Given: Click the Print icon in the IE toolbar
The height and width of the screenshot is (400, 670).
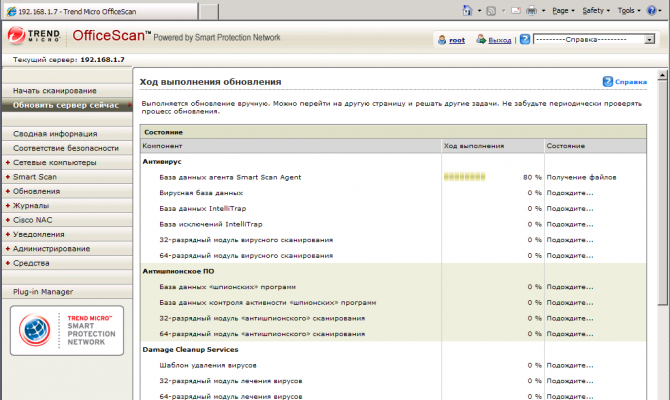Looking at the screenshot, I should click(531, 11).
